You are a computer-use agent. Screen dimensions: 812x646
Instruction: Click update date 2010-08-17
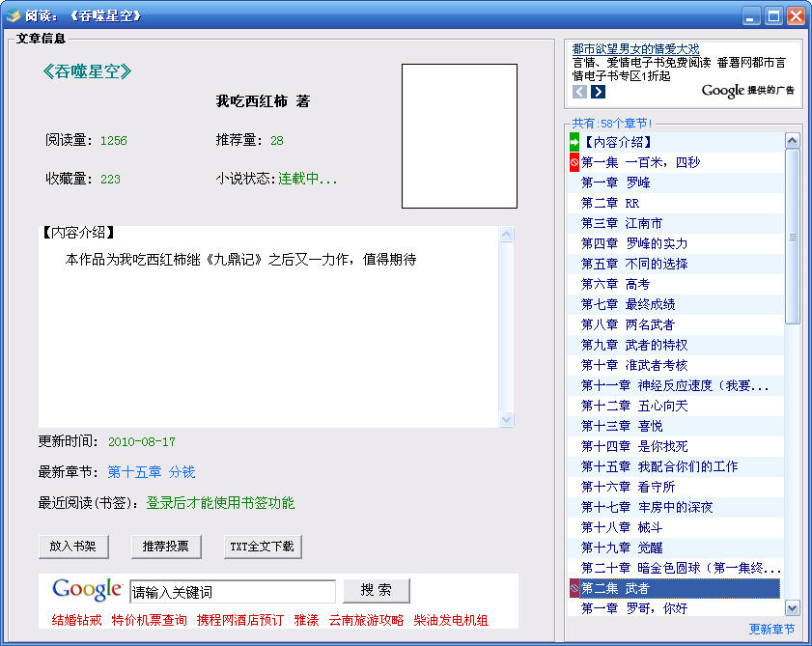pyautogui.click(x=141, y=442)
